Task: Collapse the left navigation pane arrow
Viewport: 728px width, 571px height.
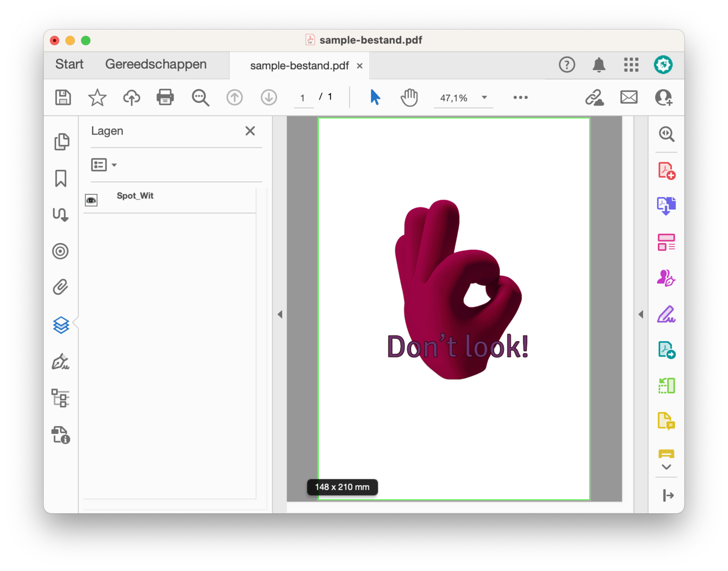Action: click(280, 314)
